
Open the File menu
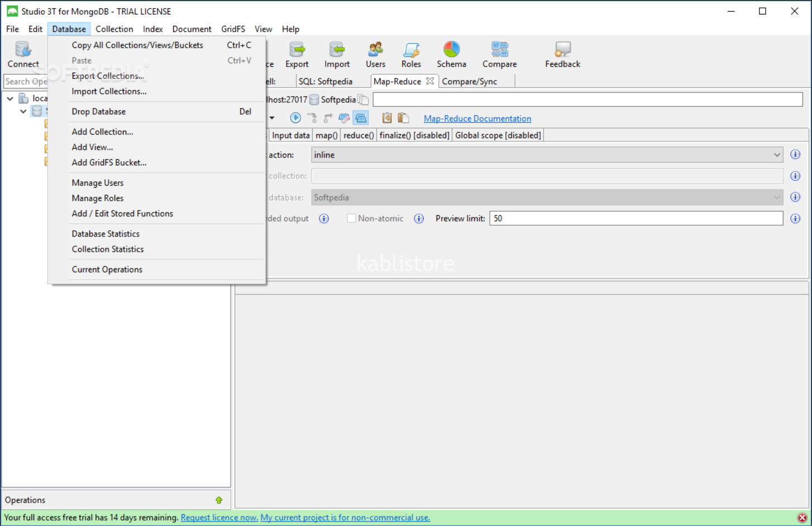coord(12,29)
